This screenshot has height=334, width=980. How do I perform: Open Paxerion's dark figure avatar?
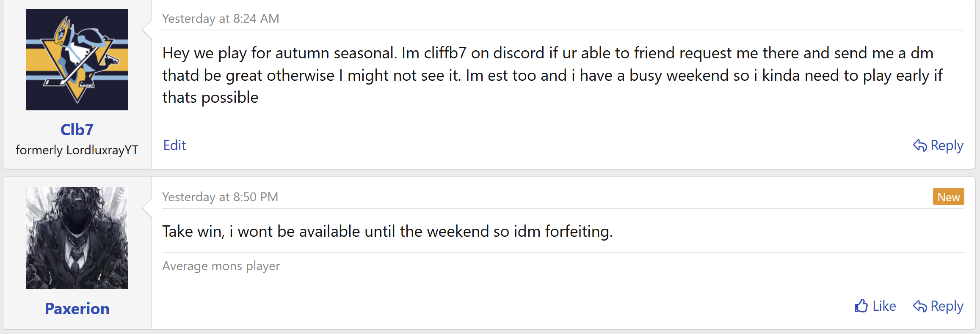77,238
